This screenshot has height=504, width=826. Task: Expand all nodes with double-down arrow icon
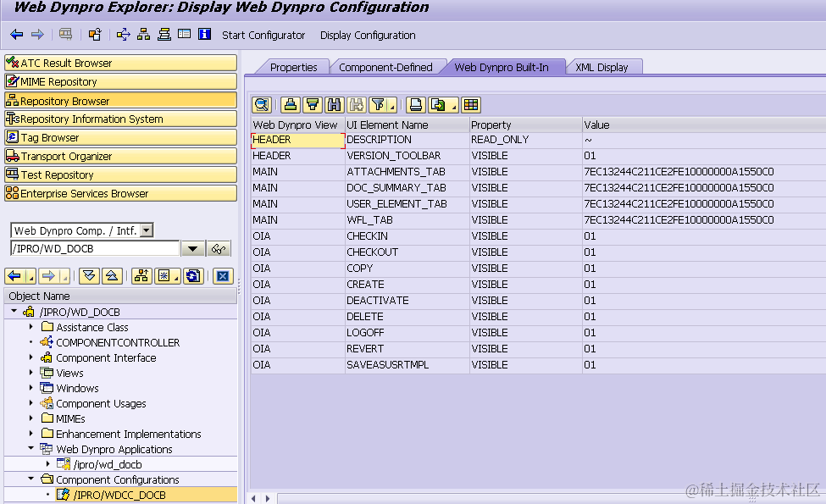point(89,276)
